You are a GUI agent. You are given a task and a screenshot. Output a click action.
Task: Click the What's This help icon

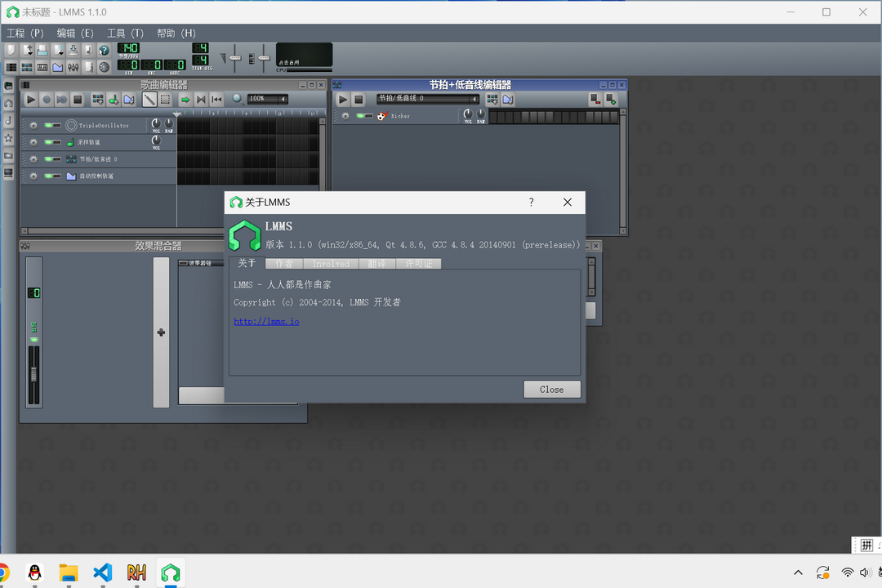[104, 50]
